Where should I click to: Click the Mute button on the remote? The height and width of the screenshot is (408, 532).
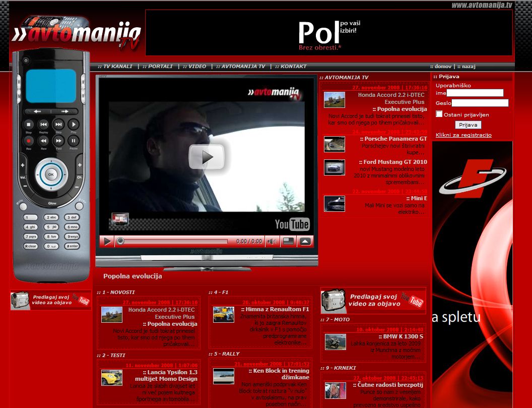[x=23, y=206]
